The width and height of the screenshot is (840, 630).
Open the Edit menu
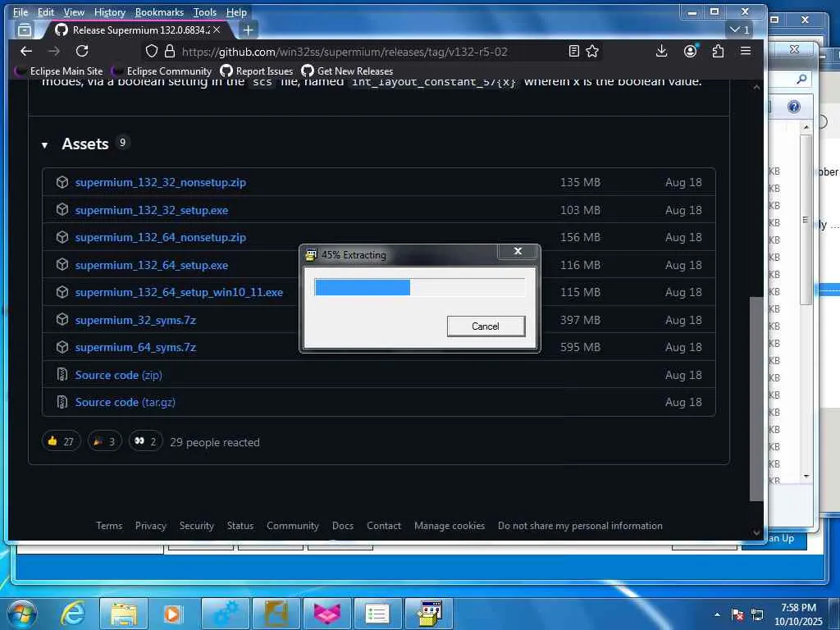tap(46, 12)
